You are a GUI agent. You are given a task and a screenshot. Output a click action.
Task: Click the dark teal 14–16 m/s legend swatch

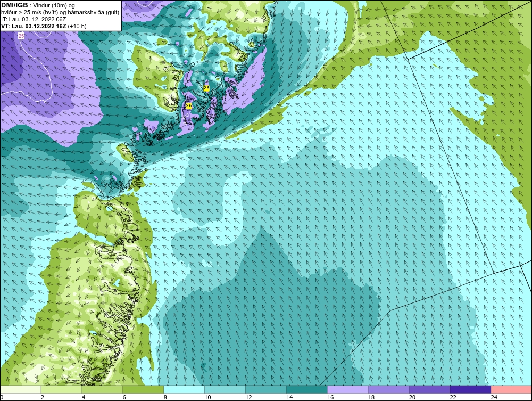[307, 389]
